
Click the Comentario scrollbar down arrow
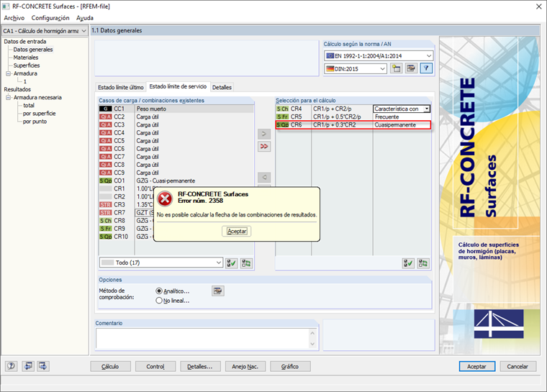[312, 345]
